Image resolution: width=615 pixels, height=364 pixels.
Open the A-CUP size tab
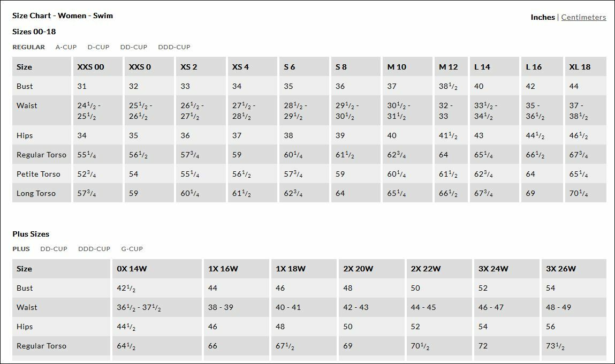66,47
